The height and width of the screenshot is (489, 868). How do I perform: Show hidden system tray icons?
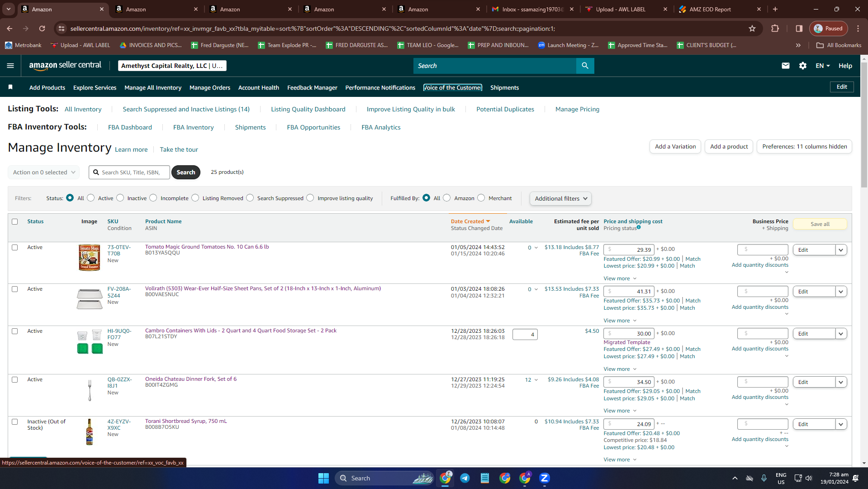point(735,478)
